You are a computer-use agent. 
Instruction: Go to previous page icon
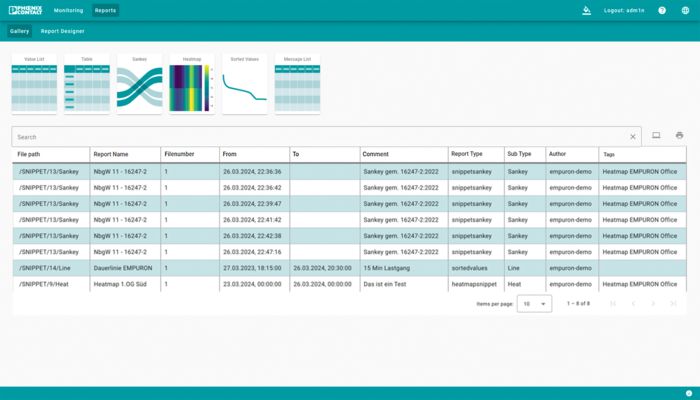point(633,304)
